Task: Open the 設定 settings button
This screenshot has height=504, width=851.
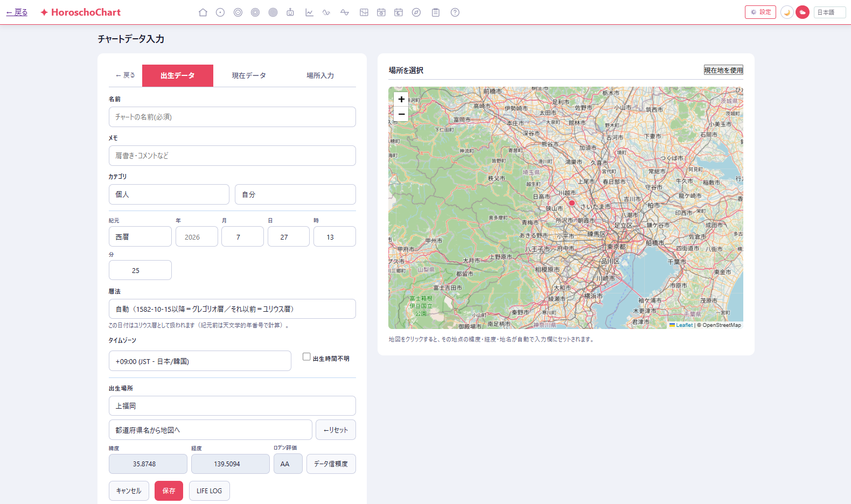Action: [x=761, y=12]
